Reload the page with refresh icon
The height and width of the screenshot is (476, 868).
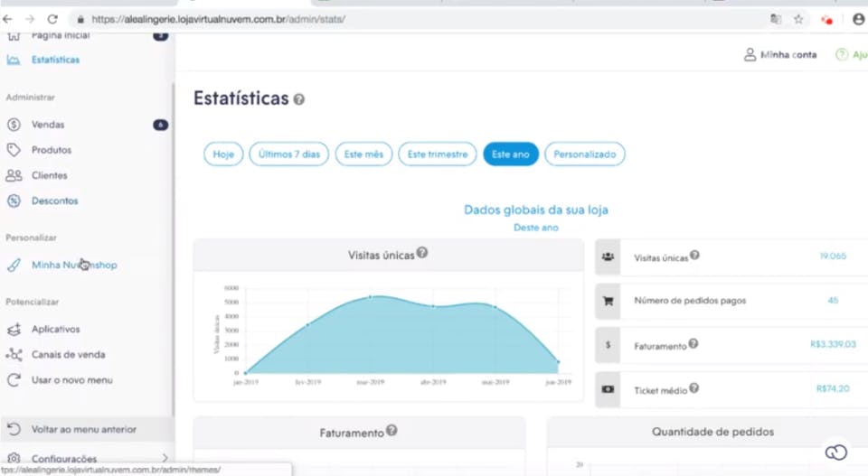[52, 19]
